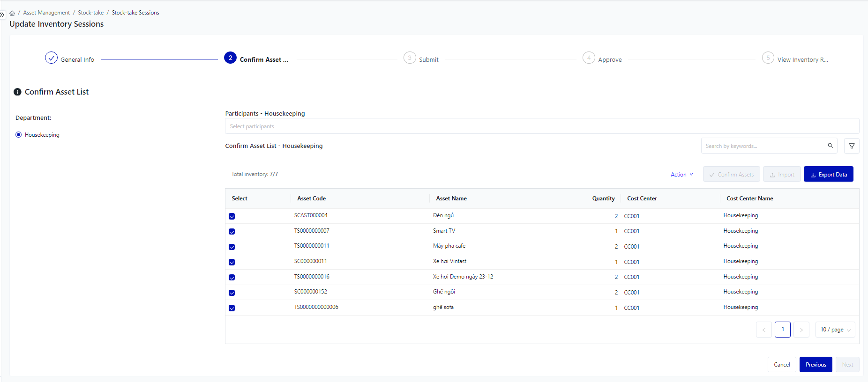Expand the sidebar with double-chevron icon
The image size is (868, 382).
(x=2, y=15)
